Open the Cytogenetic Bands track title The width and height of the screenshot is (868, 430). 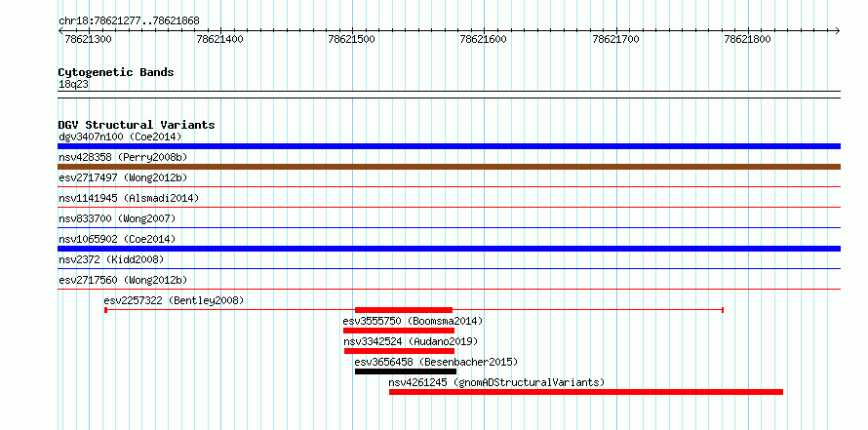[116, 72]
